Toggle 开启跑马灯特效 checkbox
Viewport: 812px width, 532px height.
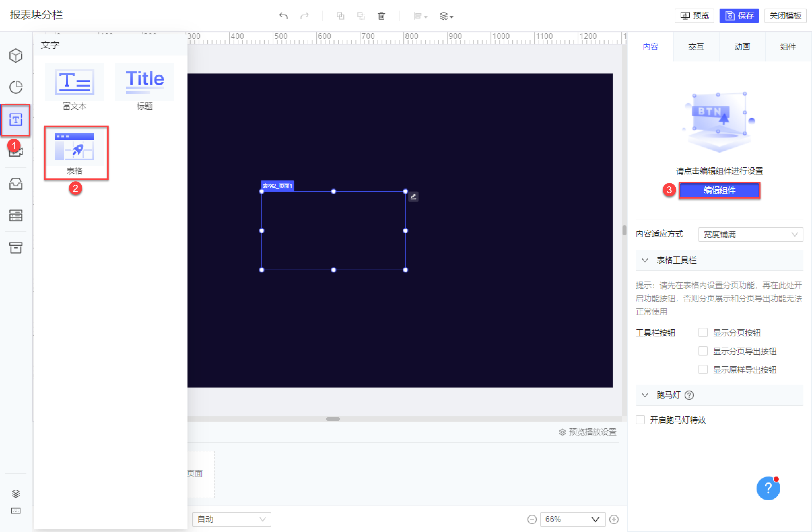pos(640,420)
